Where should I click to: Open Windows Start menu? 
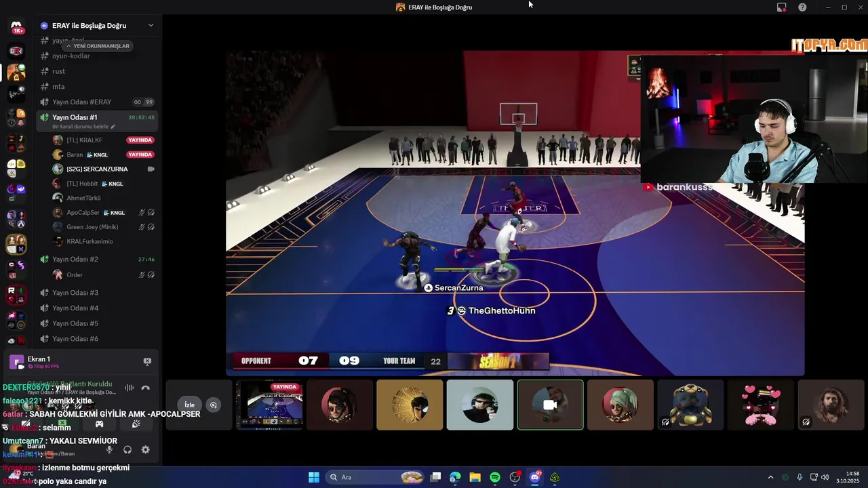coord(314,477)
